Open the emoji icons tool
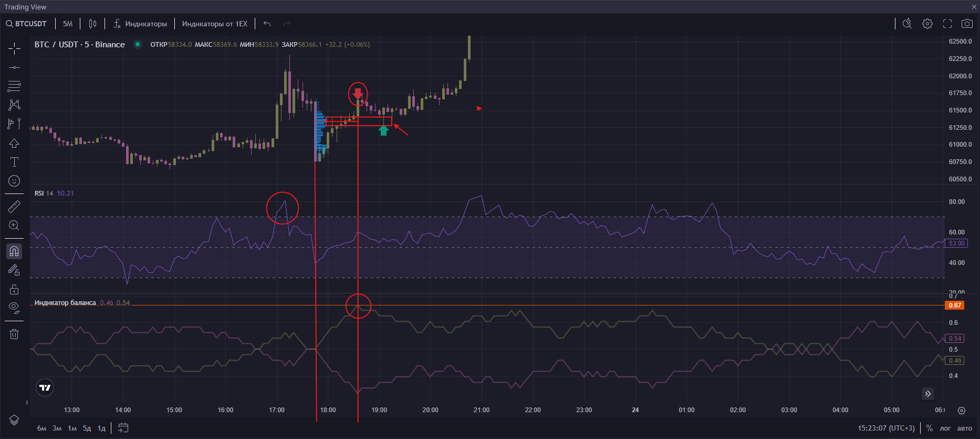 click(14, 181)
